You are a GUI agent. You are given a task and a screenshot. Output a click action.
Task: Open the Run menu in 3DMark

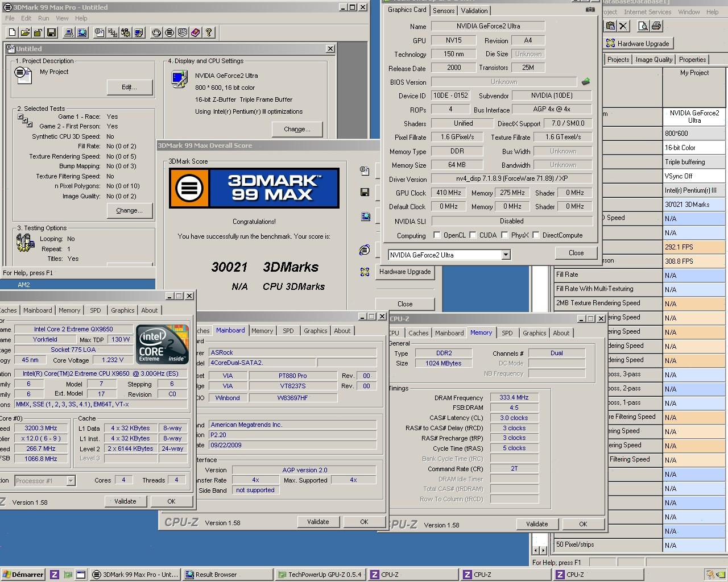43,18
